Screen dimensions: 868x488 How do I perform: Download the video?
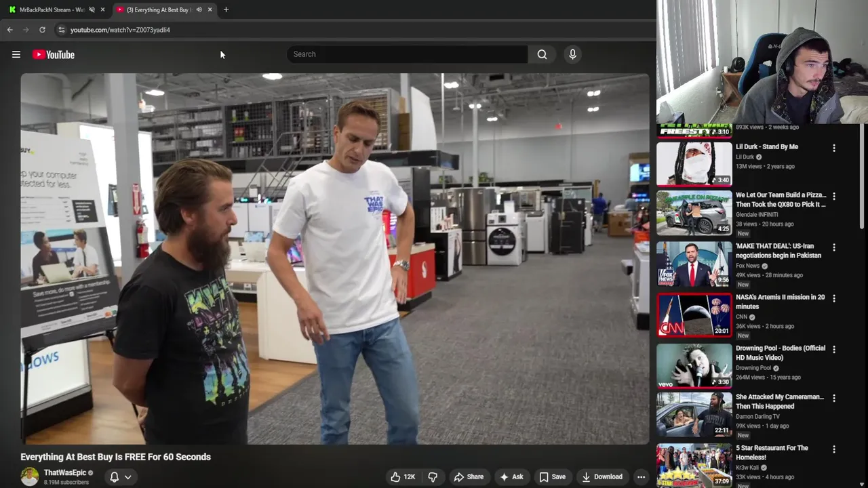click(x=602, y=476)
